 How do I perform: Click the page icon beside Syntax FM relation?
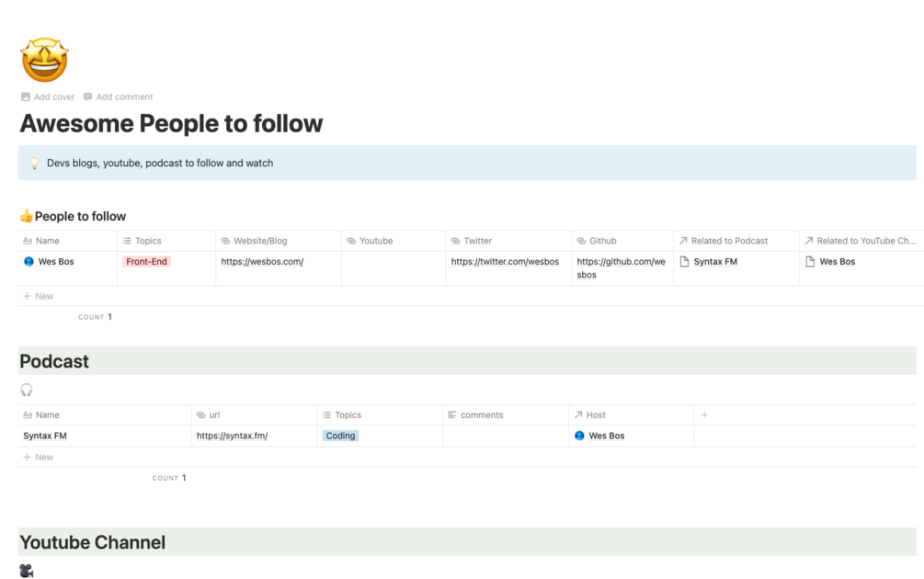(684, 262)
